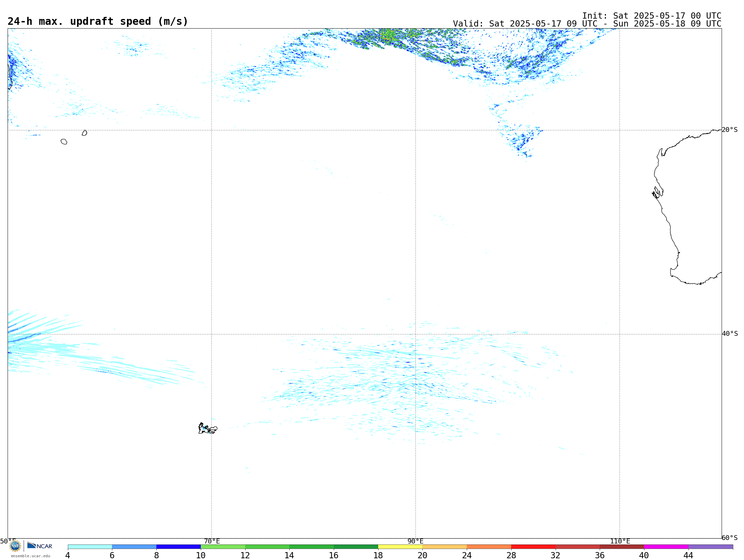Pick the light green 10–12 m/s swatch
Image resolution: width=744 pixels, height=560 pixels.
pyautogui.click(x=223, y=547)
